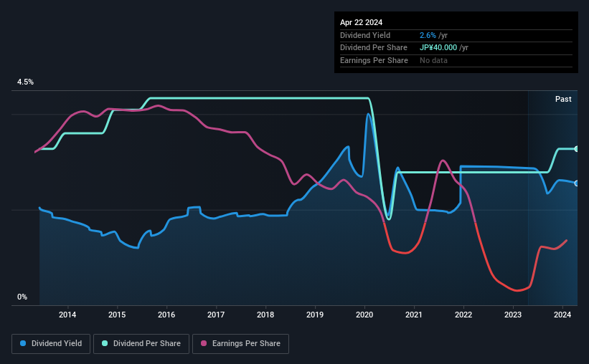The image size is (589, 364).
Task: Click the tooltip Dividend Yield row label
Action: [365, 35]
